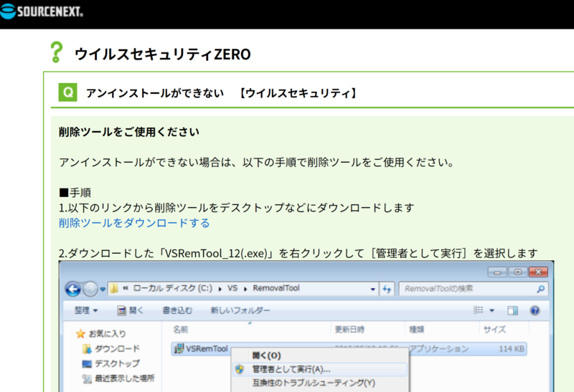This screenshot has height=392, width=574.
Task: Open the SOURCENEXT logo homepage
Action: click(x=42, y=11)
